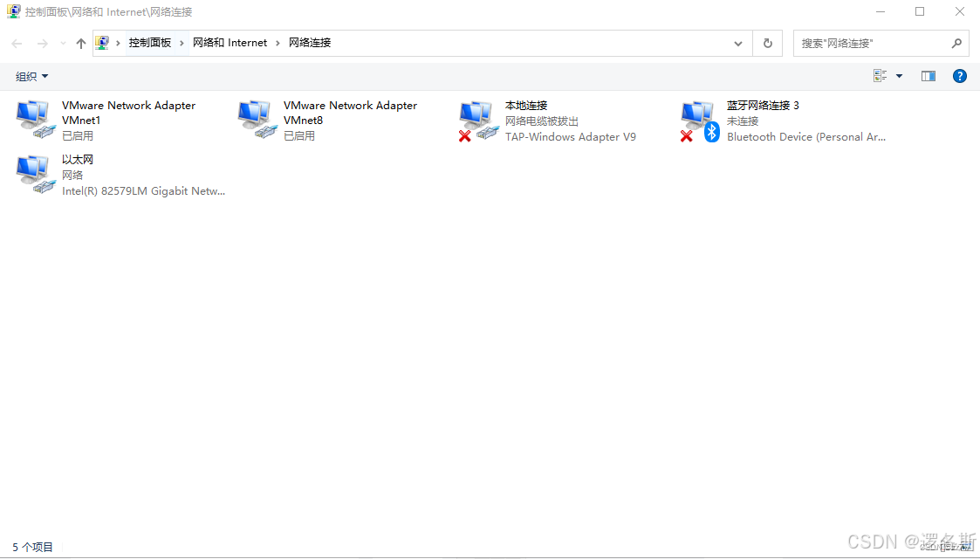Click the 已启用 status under VMnet8
Screen dimensions: 980x559
(299, 135)
